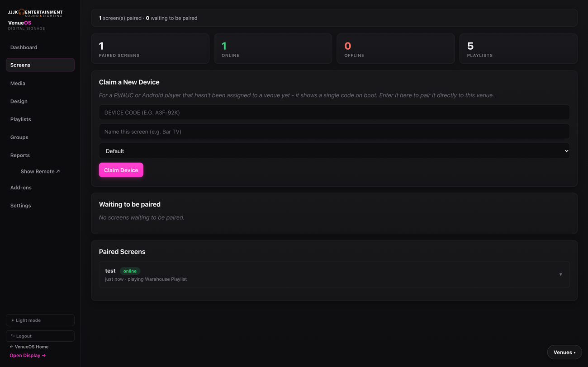Image resolution: width=588 pixels, height=367 pixels.
Task: Click the Logout button
Action: point(40,336)
